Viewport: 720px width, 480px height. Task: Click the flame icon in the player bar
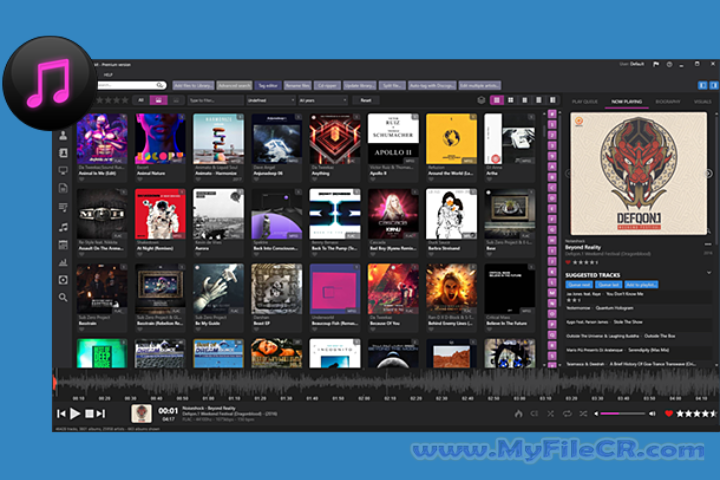[518, 414]
